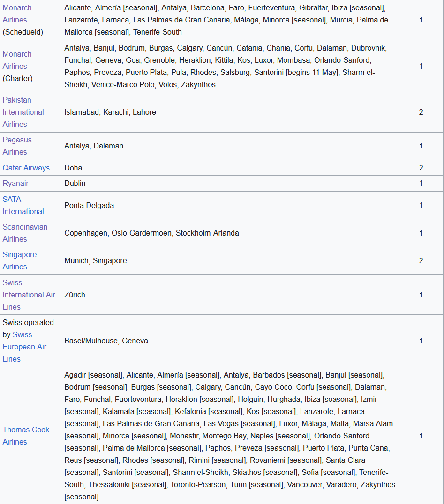Open Monarch Airlines link in the Scheduled row
Screen dimensions: 444x504
point(17,14)
